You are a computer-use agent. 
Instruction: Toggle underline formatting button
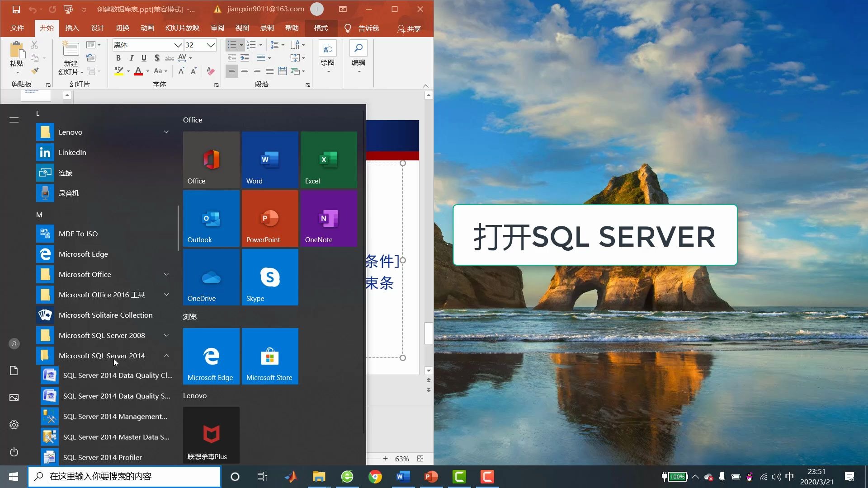tap(144, 58)
